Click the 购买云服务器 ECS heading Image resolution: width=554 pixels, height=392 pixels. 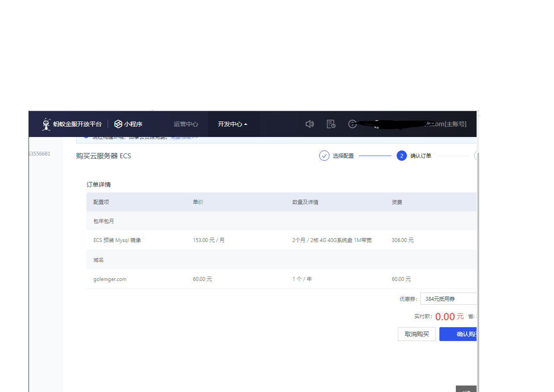click(x=103, y=156)
